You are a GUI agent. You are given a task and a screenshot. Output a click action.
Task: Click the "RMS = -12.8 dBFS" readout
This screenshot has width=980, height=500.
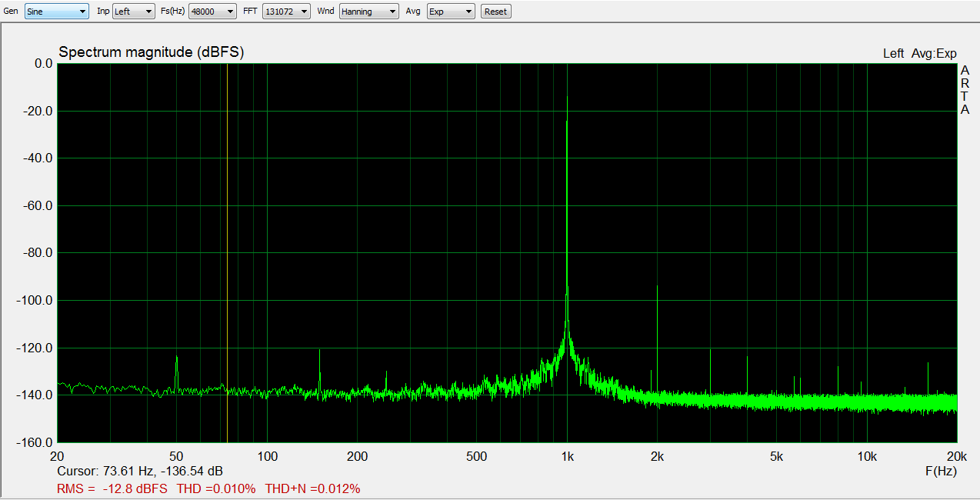(112, 488)
